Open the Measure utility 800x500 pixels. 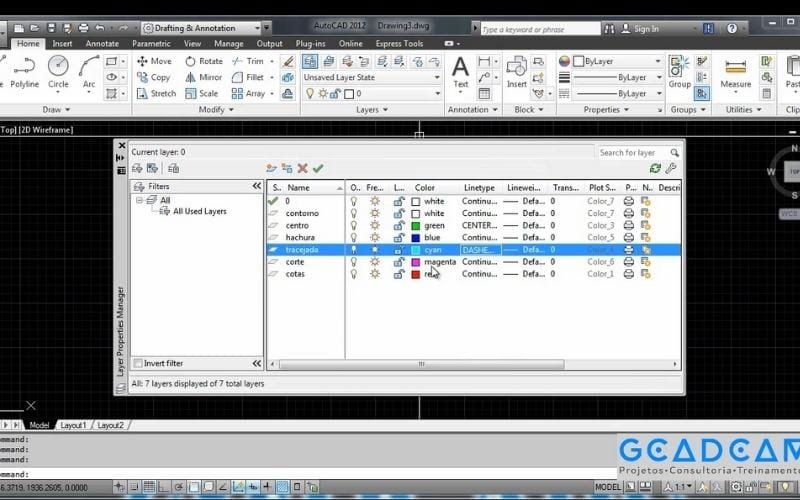point(735,72)
